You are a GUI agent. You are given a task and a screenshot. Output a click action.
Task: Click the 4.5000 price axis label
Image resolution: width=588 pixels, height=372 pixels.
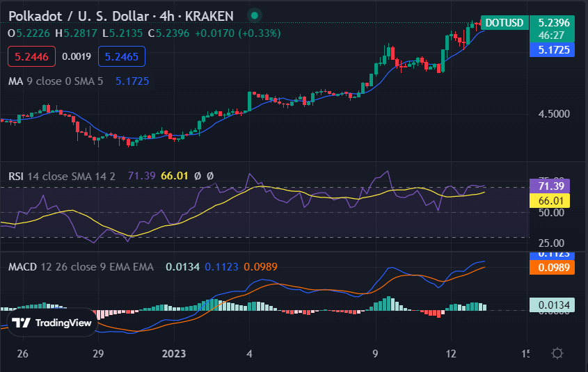pos(554,114)
